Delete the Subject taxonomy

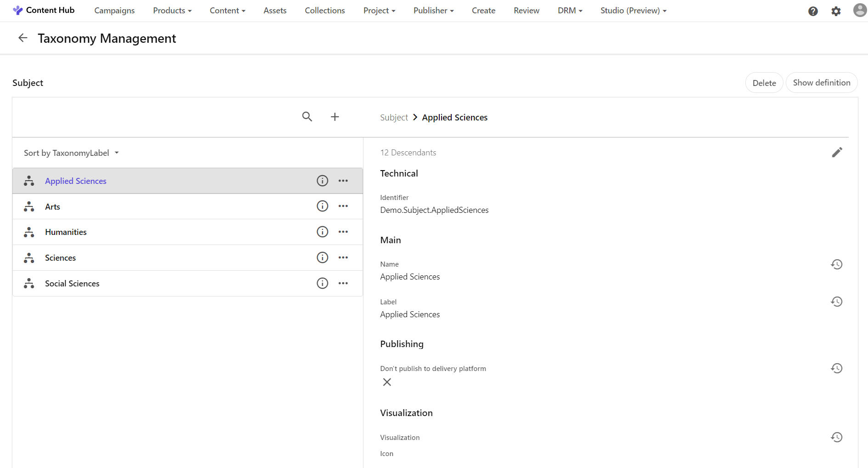click(x=764, y=83)
